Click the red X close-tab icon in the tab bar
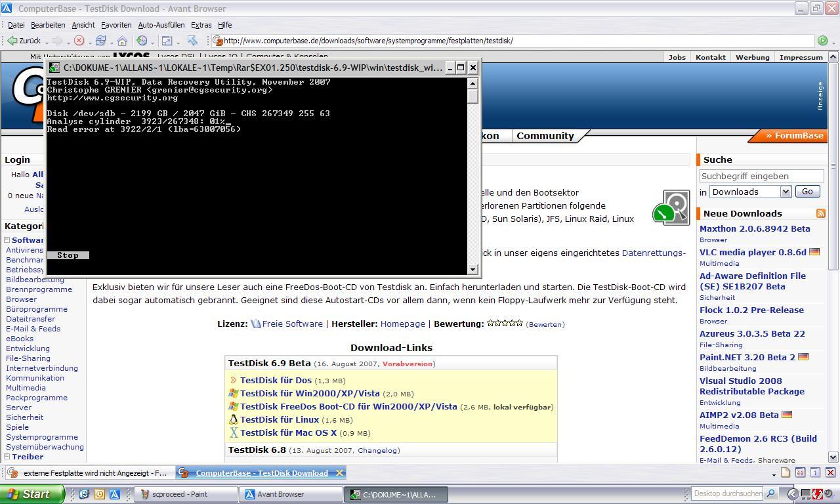Image resolution: width=840 pixels, height=504 pixels. coord(830,472)
